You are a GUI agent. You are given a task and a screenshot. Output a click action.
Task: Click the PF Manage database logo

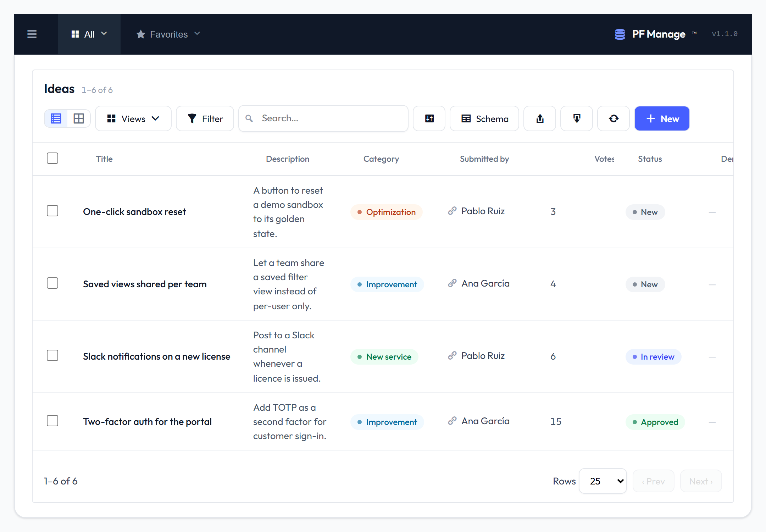click(x=620, y=34)
